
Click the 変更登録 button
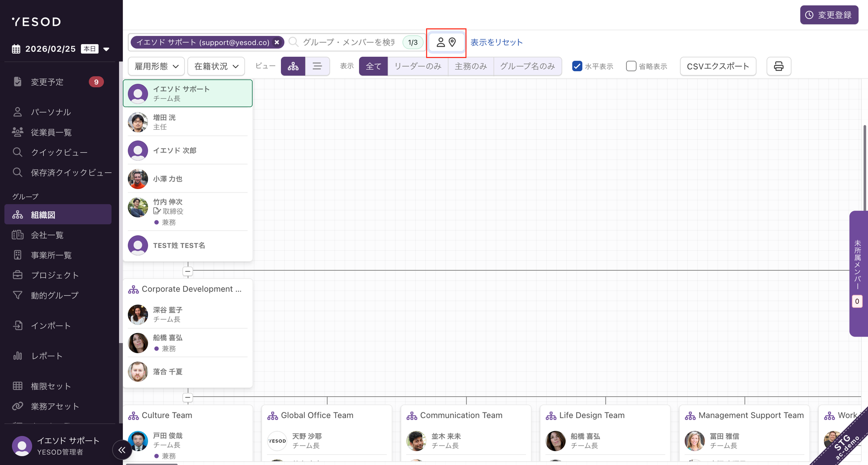[x=829, y=15]
